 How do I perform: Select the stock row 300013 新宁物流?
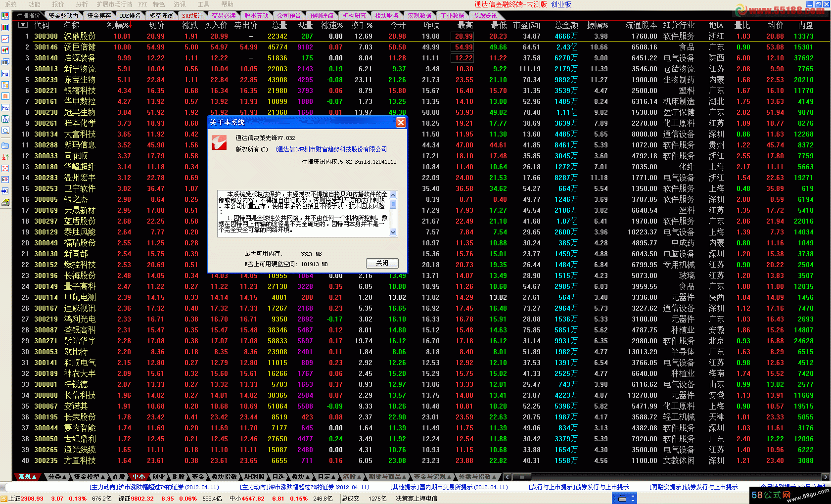click(x=421, y=69)
